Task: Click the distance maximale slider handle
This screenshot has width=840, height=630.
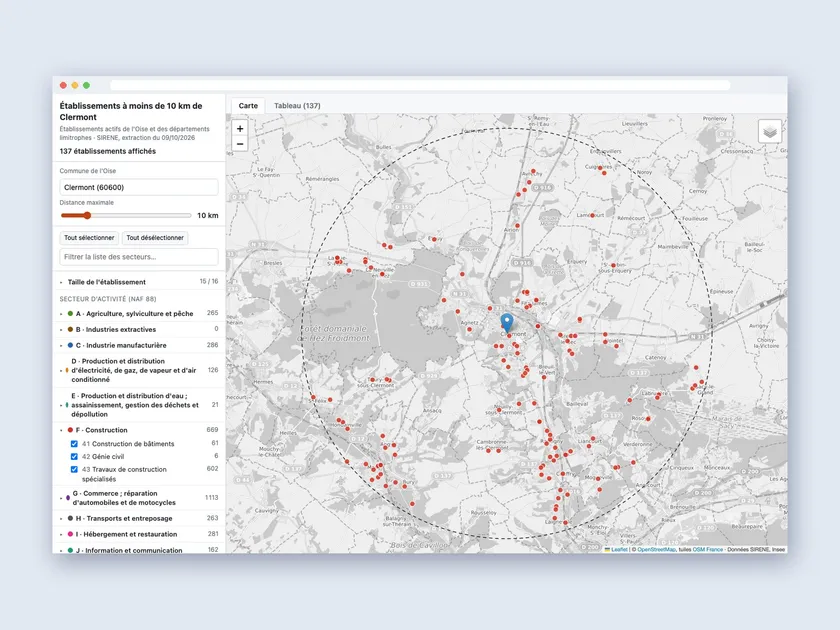Action: coord(87,215)
